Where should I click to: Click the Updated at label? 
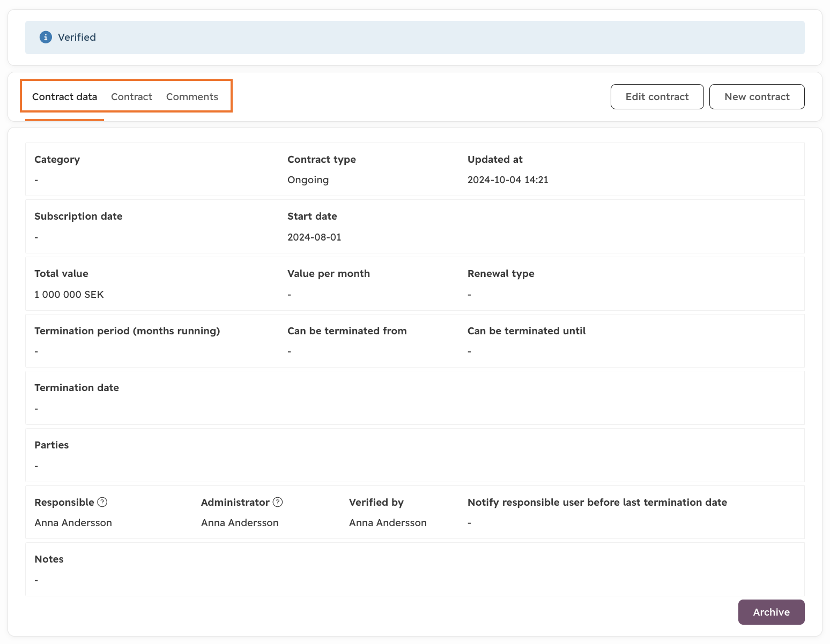point(495,160)
